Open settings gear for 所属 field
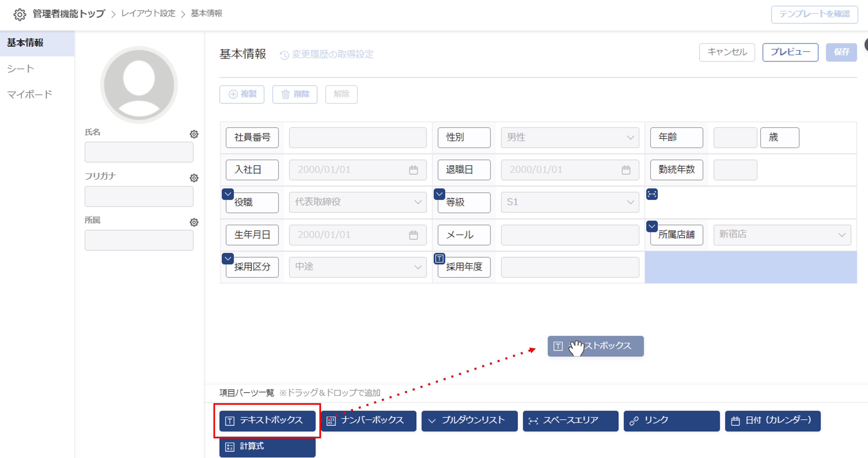This screenshot has height=458, width=868. [x=194, y=222]
